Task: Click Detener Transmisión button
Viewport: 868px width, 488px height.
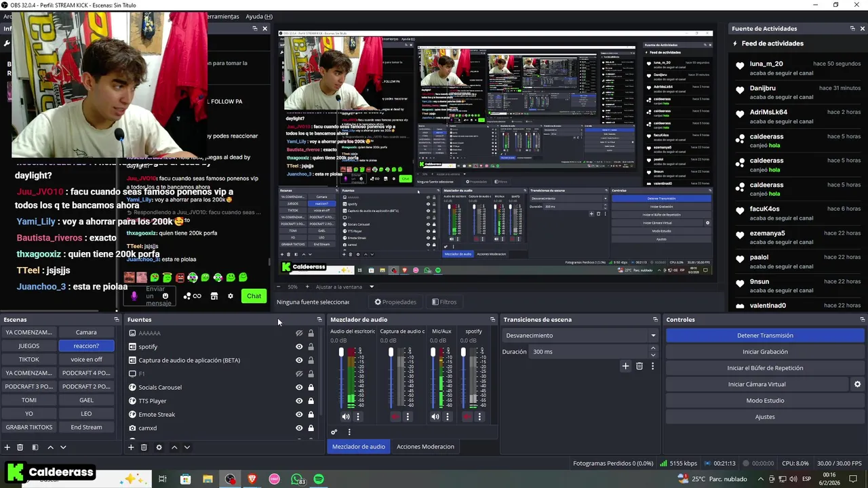Action: (765, 335)
